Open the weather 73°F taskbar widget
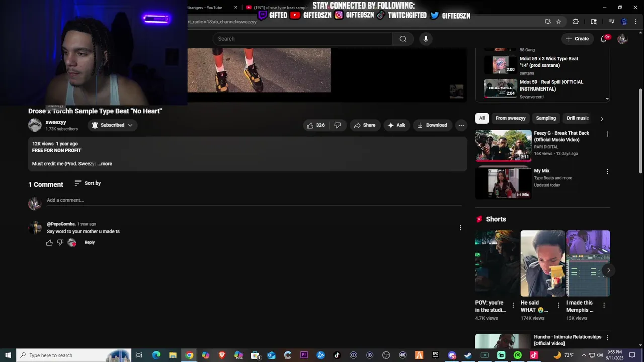 coord(563,355)
